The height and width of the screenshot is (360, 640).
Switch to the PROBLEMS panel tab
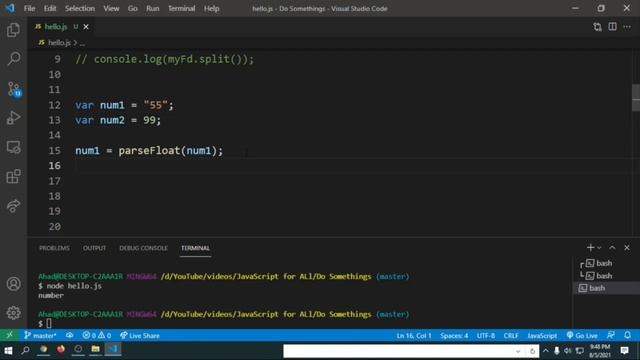(54, 248)
